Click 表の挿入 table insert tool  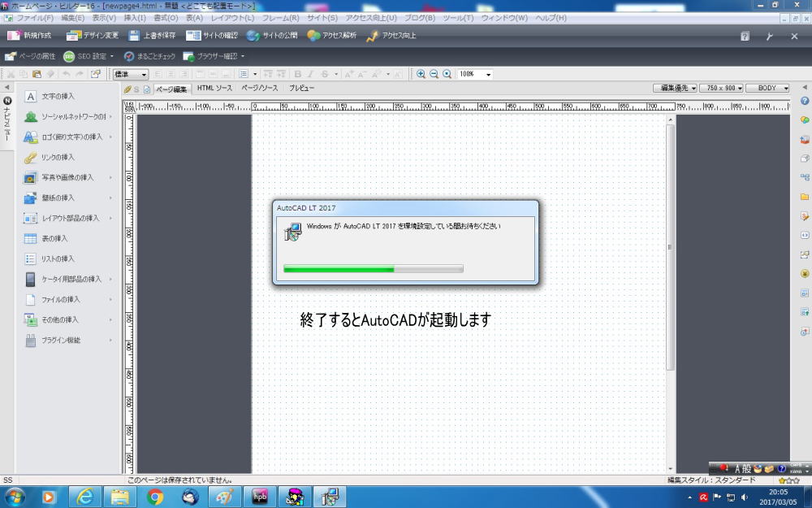coord(45,238)
